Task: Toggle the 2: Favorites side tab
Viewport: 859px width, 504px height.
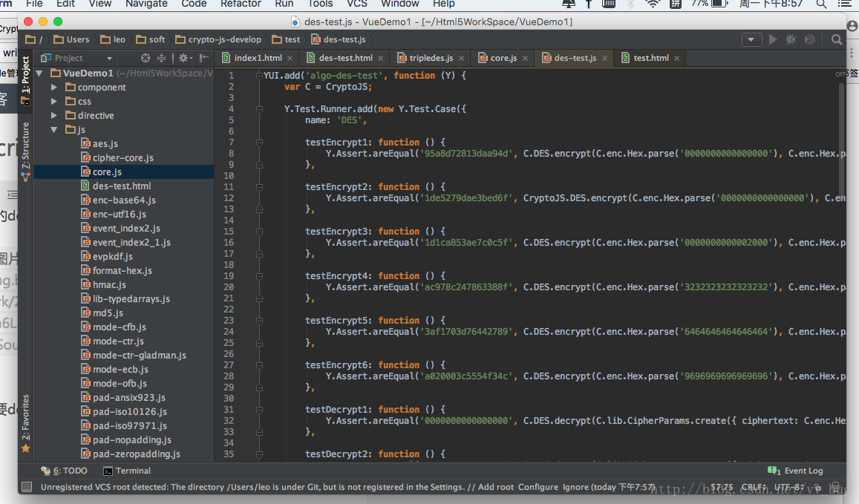Action: click(x=25, y=423)
